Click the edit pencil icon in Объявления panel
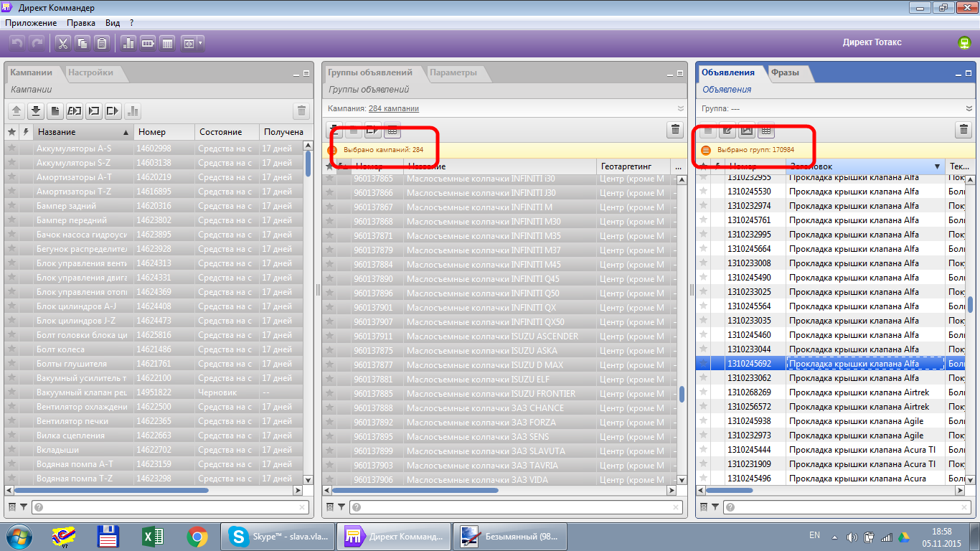Image resolution: width=980 pixels, height=551 pixels. click(727, 131)
